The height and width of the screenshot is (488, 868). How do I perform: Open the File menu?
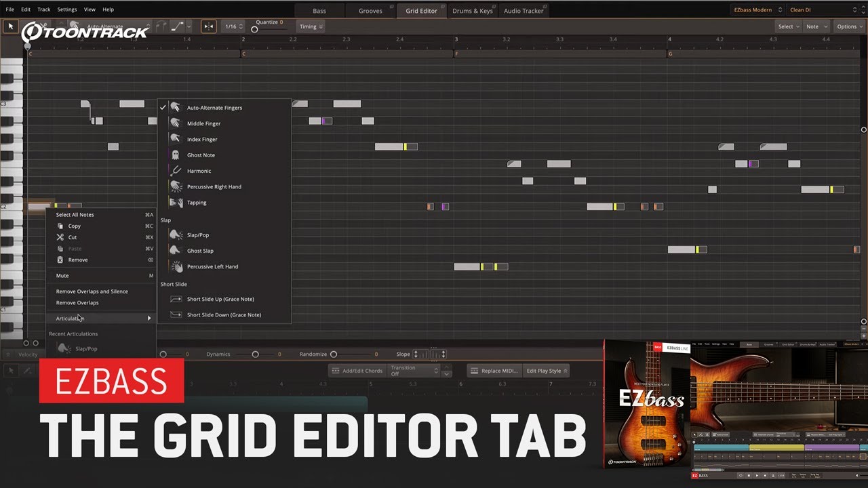pyautogui.click(x=9, y=9)
